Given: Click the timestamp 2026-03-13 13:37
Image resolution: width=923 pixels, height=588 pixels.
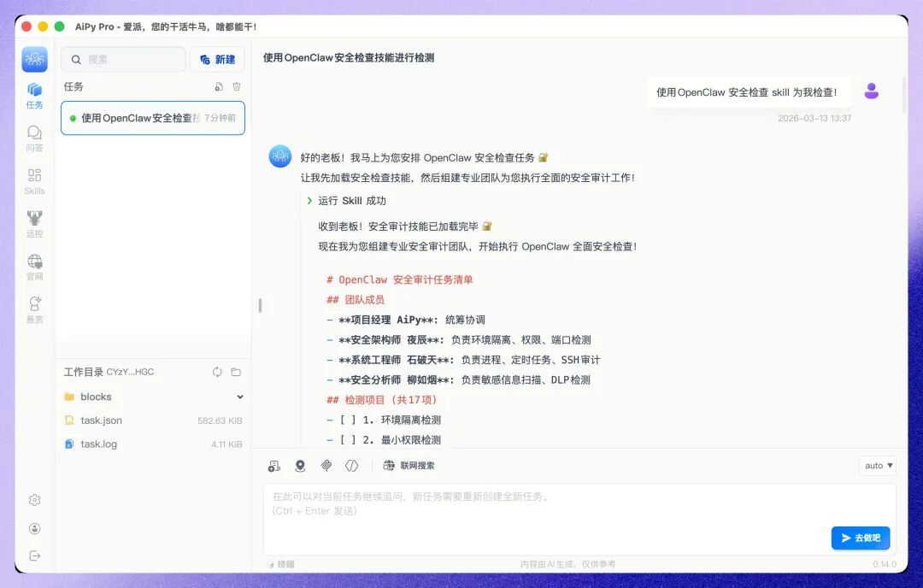Looking at the screenshot, I should tap(814, 118).
